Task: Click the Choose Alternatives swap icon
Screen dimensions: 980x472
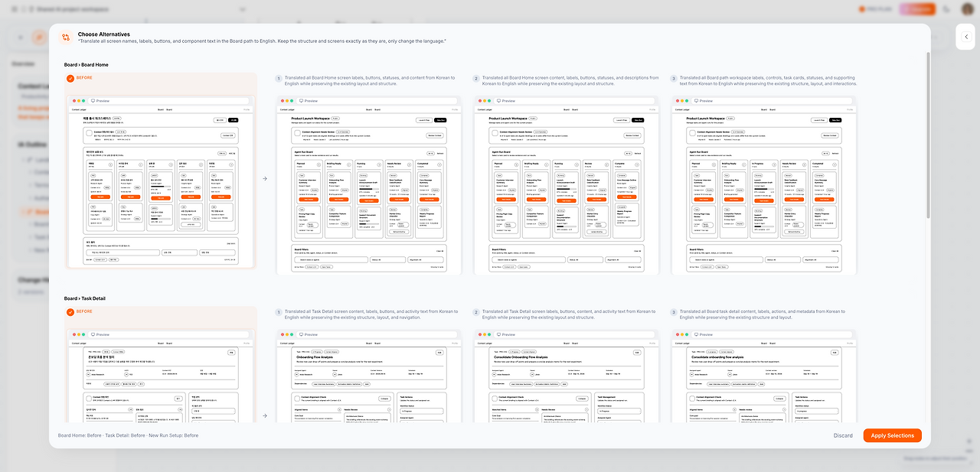Action: coord(67,37)
